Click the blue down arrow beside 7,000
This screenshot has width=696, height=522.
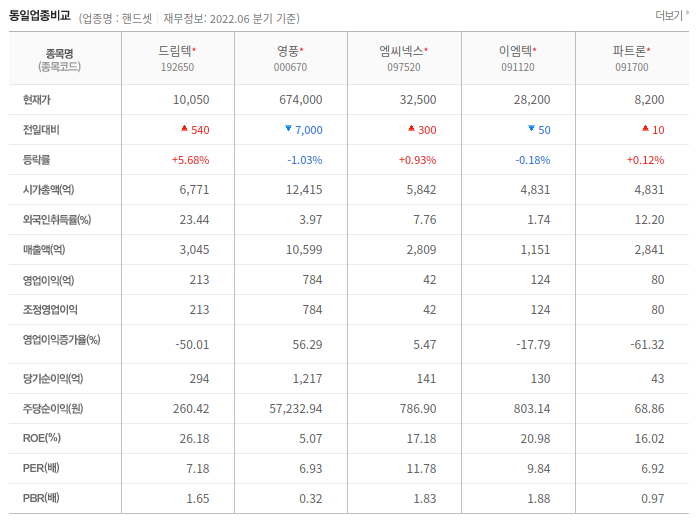click(289, 128)
